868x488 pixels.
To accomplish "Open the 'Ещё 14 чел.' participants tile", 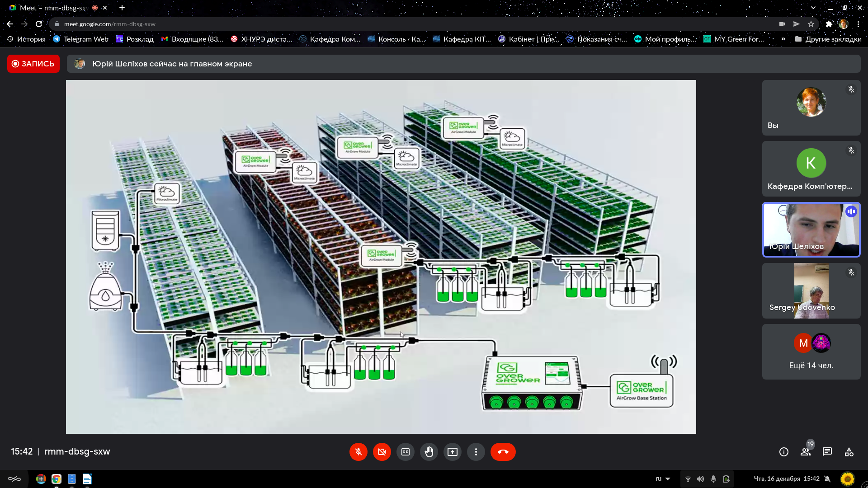I will [x=811, y=352].
